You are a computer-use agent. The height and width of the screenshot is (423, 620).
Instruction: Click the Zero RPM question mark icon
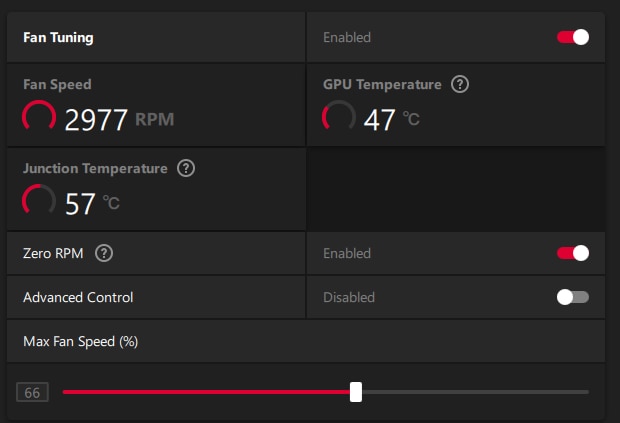pyautogui.click(x=104, y=253)
